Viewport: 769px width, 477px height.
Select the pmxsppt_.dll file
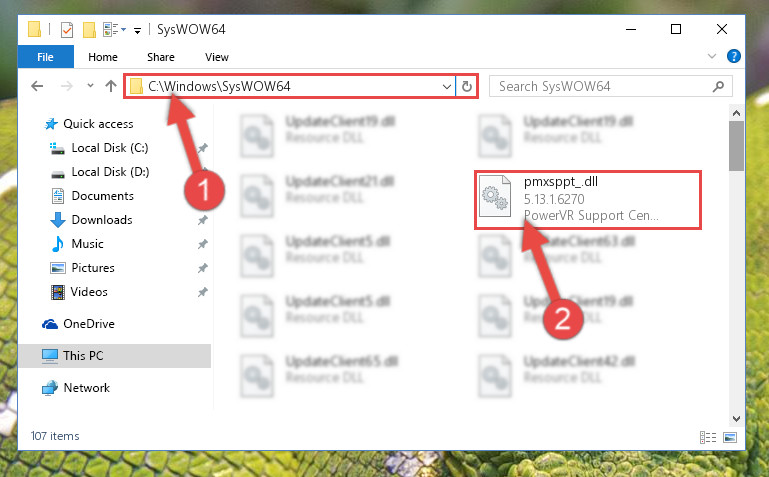pyautogui.click(x=588, y=200)
